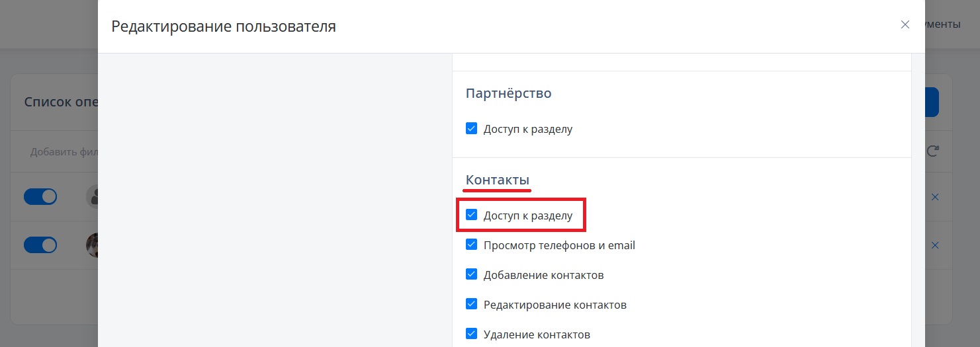Image resolution: width=980 pixels, height=347 pixels.
Task: Uncheck Контакты Доступ к разделу checkbox
Action: click(471, 215)
